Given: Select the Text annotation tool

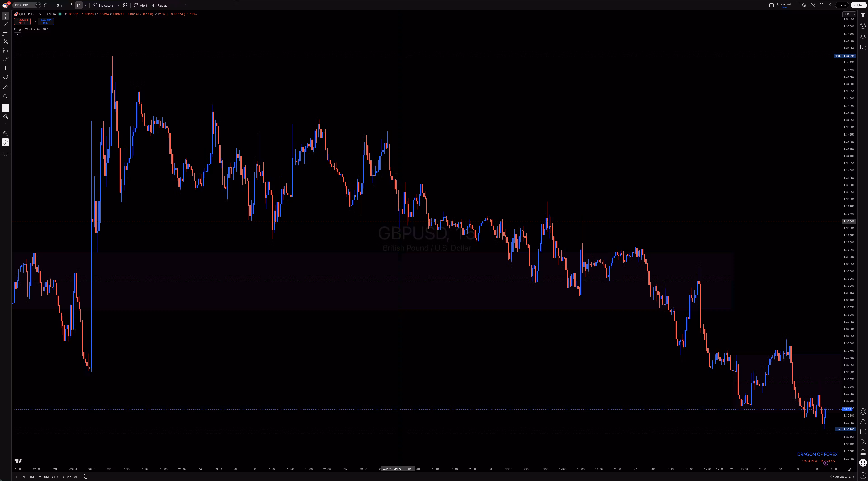Looking at the screenshot, I should point(5,68).
